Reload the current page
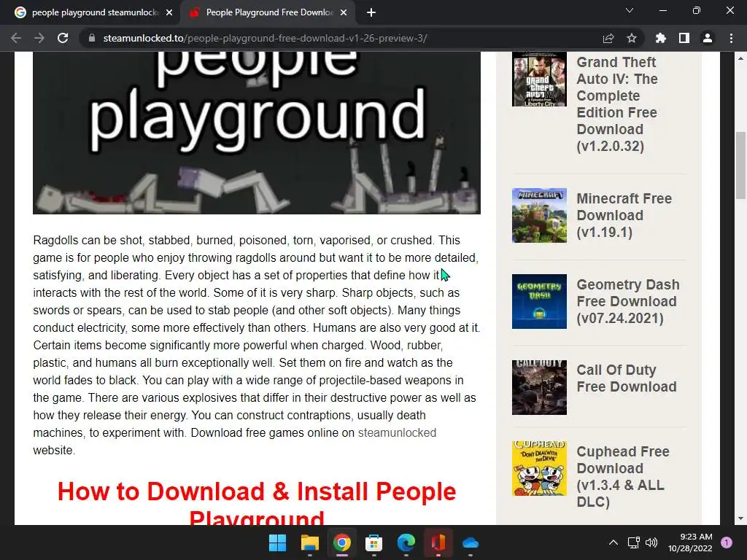 tap(63, 38)
